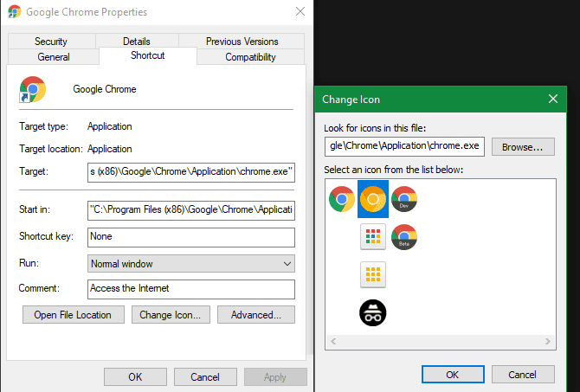The height and width of the screenshot is (392, 580).
Task: Click the Target type Application value
Action: pos(109,126)
